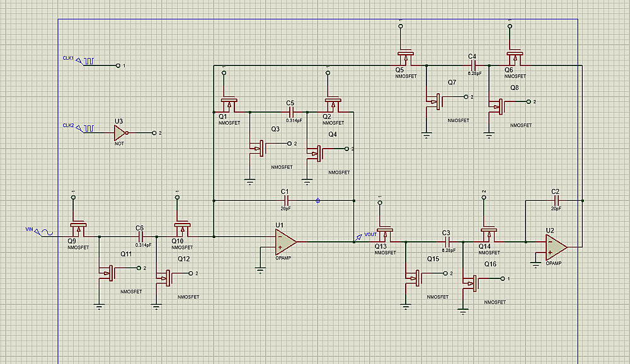The width and height of the screenshot is (630, 364).
Task: Click the ground symbol below U1
Action: (x=260, y=270)
